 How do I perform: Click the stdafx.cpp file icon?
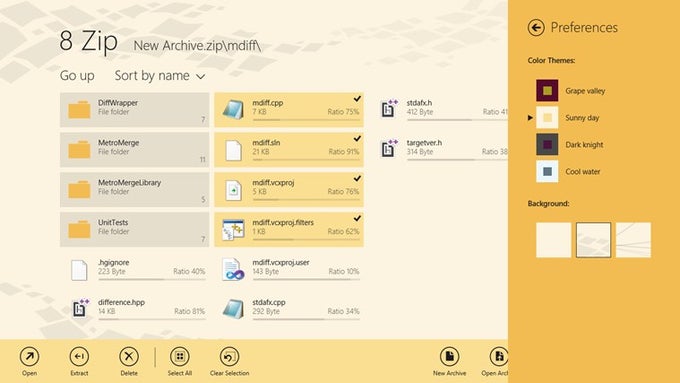coord(233,309)
